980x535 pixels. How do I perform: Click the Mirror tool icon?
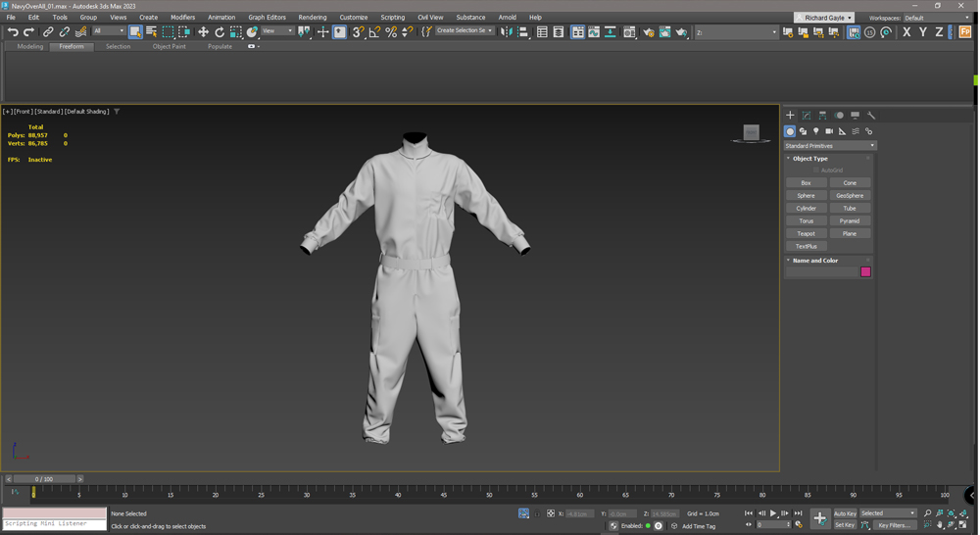pos(507,32)
